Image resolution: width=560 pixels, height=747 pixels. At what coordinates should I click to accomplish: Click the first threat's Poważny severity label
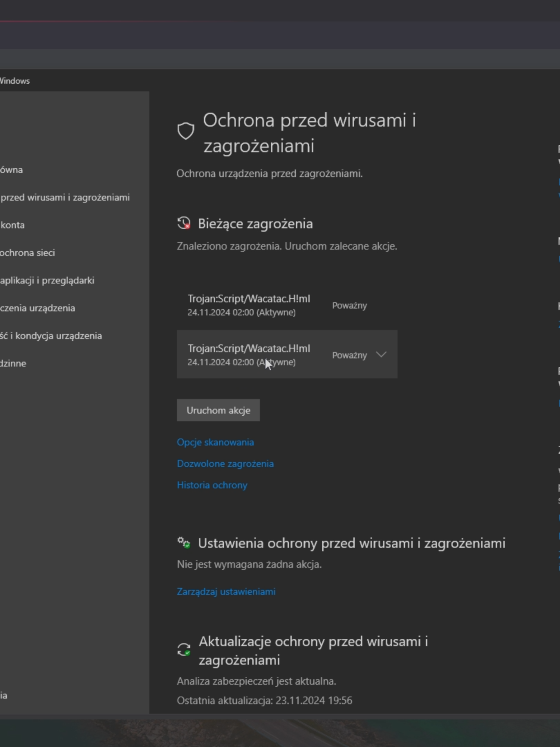pyautogui.click(x=349, y=305)
